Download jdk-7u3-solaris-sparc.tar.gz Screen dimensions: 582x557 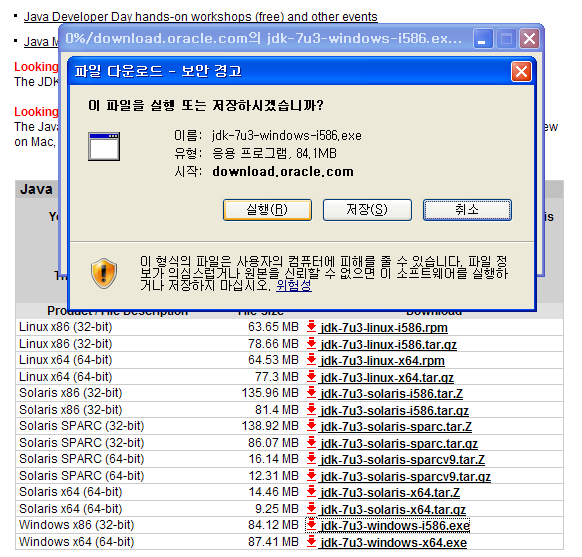coord(399,443)
